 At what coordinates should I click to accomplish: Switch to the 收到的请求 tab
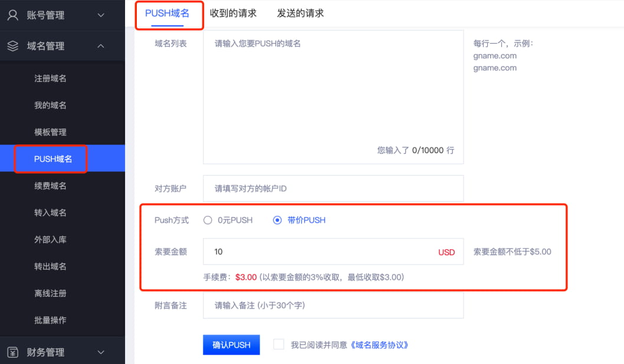[x=234, y=13]
